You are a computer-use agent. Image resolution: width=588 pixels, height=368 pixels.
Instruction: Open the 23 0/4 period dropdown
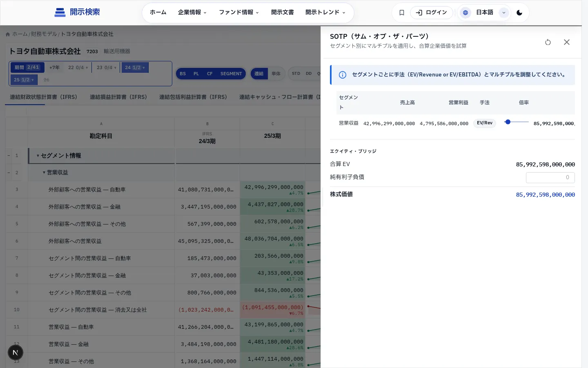coord(107,67)
